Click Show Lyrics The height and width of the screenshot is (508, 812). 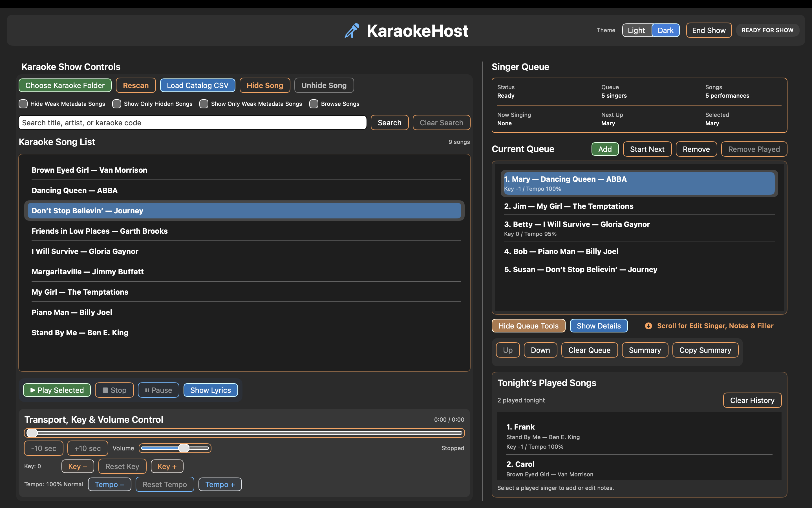(211, 390)
